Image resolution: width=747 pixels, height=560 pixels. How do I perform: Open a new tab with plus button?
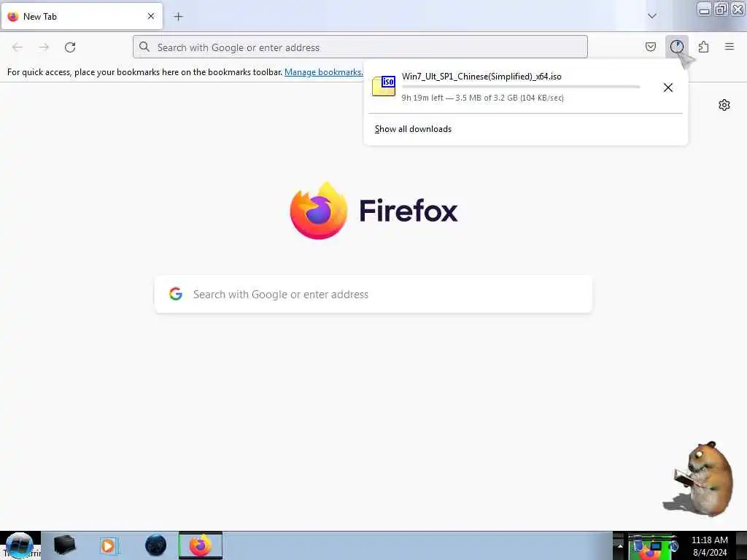pyautogui.click(x=178, y=17)
